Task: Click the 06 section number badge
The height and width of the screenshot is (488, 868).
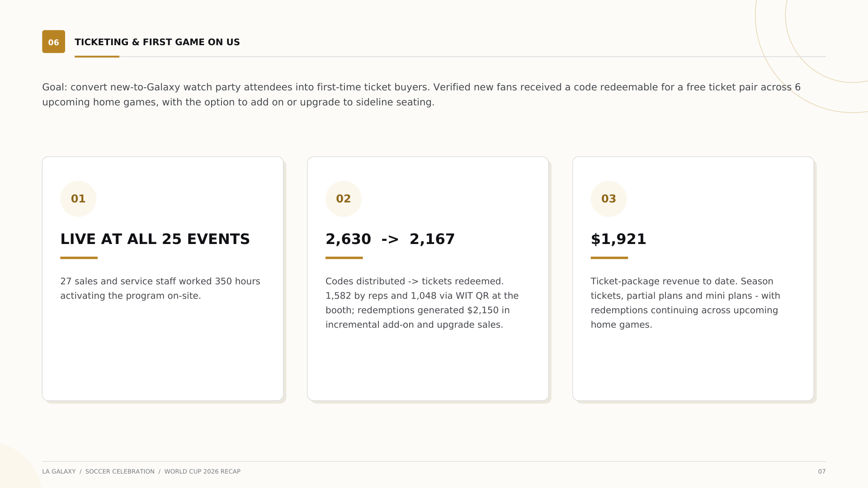Action: pos(53,42)
